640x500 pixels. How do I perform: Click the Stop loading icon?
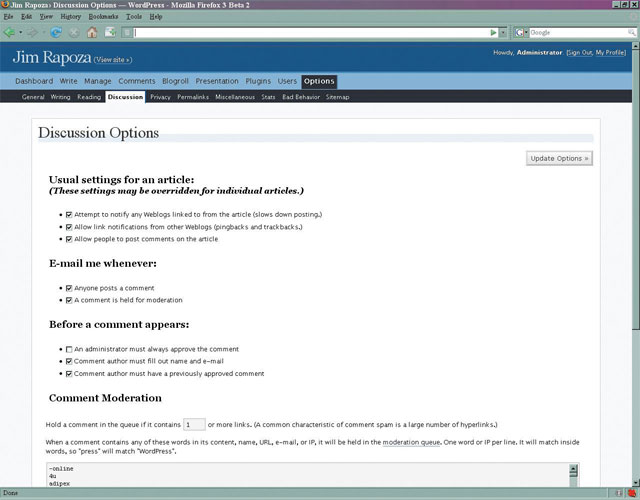tap(74, 33)
